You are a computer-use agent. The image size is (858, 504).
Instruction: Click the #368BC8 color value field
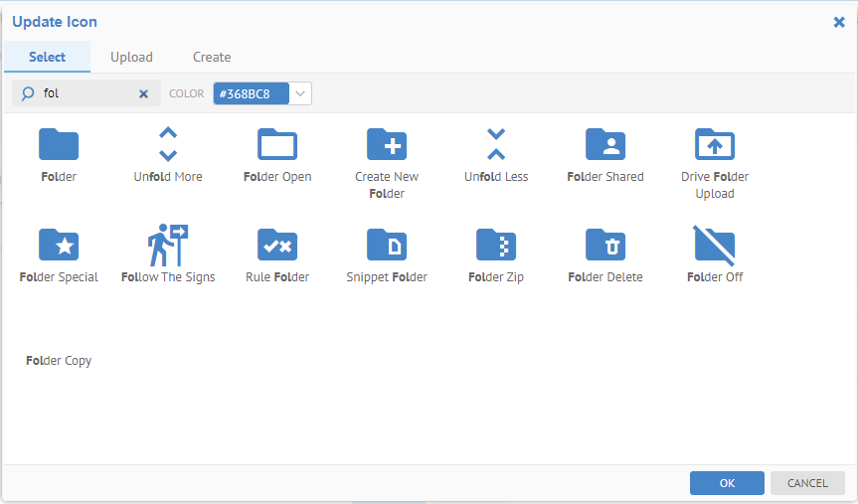point(251,93)
